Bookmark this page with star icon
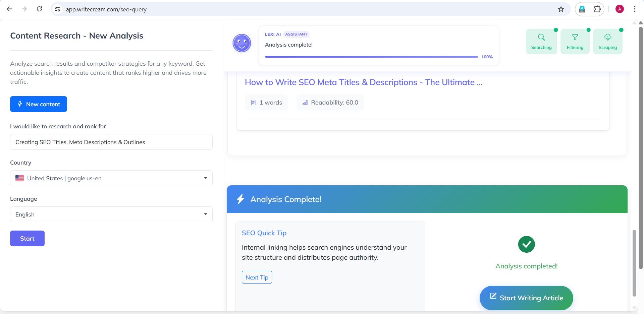The width and height of the screenshot is (644, 314). point(561,9)
